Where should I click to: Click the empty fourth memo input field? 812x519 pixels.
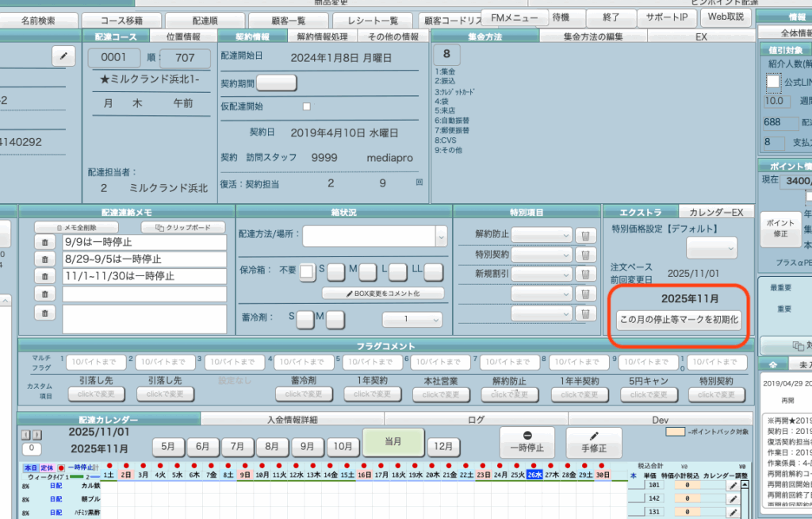(x=145, y=294)
